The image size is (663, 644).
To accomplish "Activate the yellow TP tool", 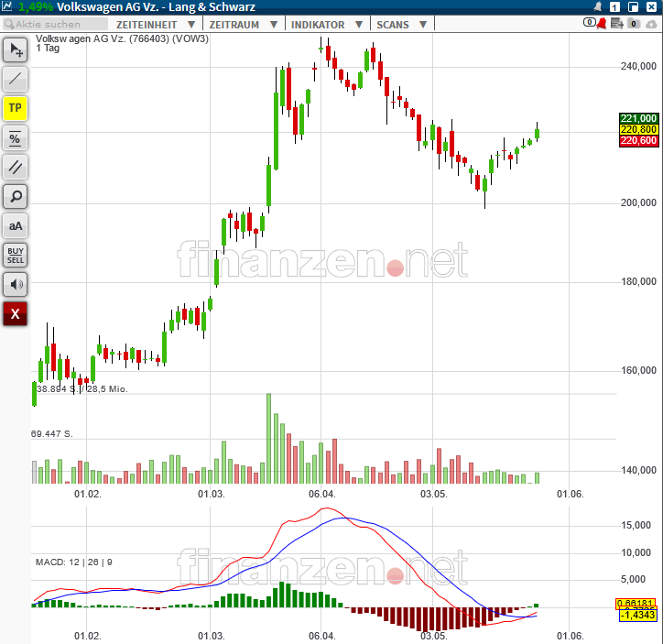I will (16, 108).
